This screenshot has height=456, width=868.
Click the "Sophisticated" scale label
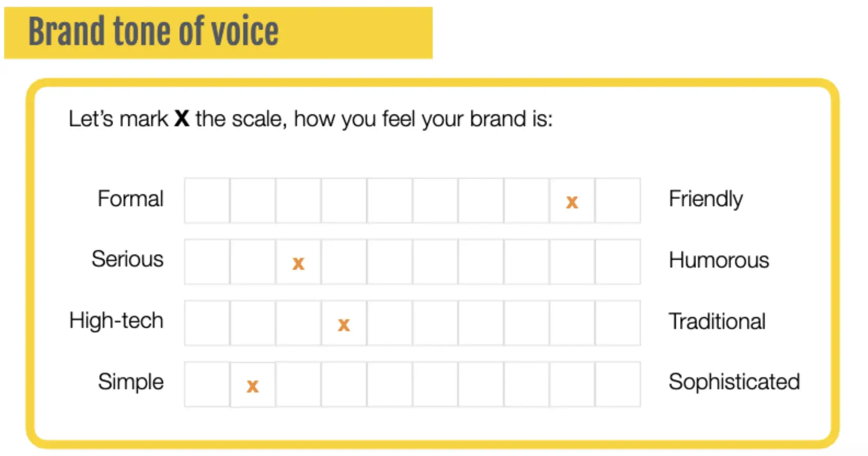(x=734, y=382)
